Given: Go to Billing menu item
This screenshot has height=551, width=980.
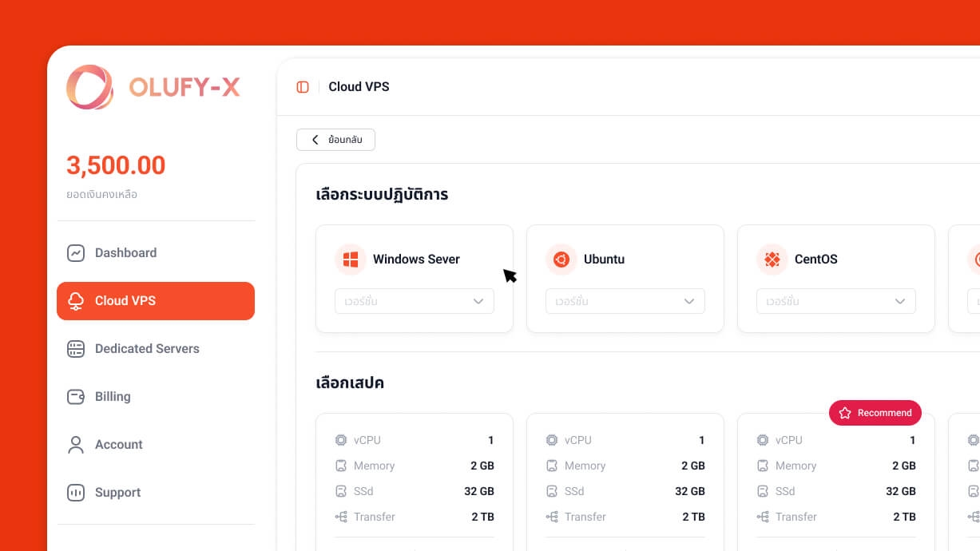Looking at the screenshot, I should point(156,397).
